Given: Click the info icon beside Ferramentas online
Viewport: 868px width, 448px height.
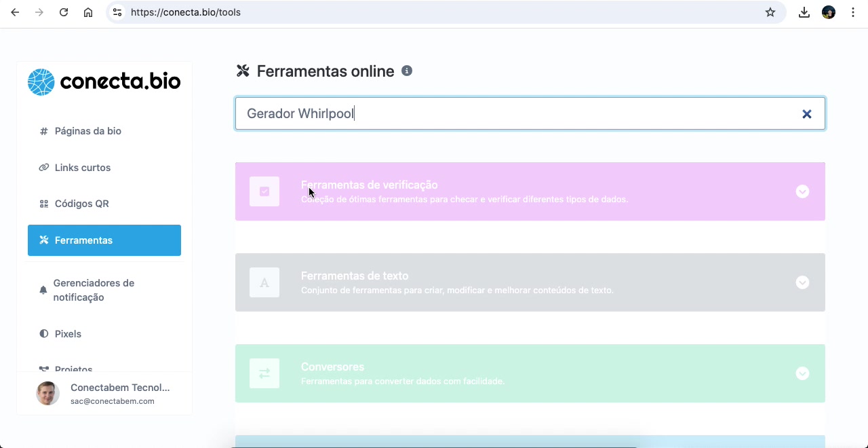Looking at the screenshot, I should [407, 71].
